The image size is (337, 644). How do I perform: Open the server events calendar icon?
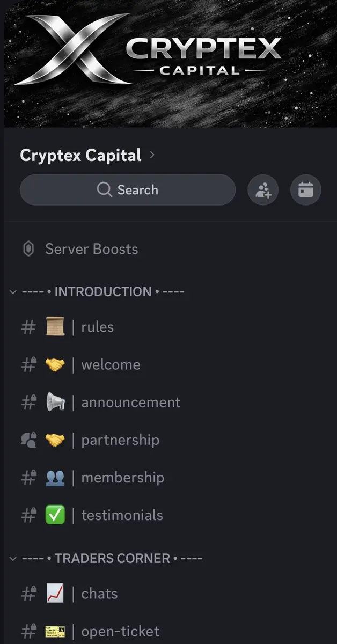306,190
